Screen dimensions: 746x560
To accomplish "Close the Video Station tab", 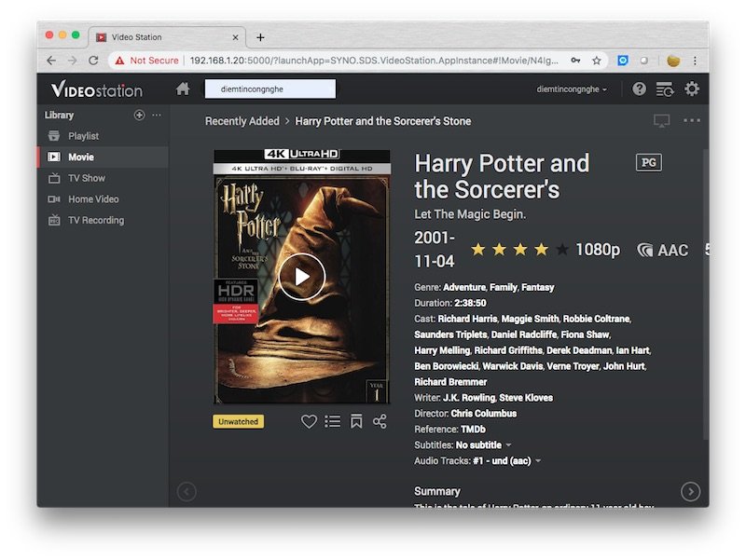I will pyautogui.click(x=235, y=37).
